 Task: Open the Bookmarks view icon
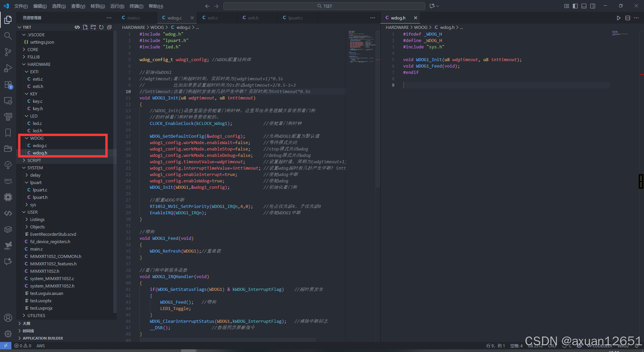click(x=8, y=133)
